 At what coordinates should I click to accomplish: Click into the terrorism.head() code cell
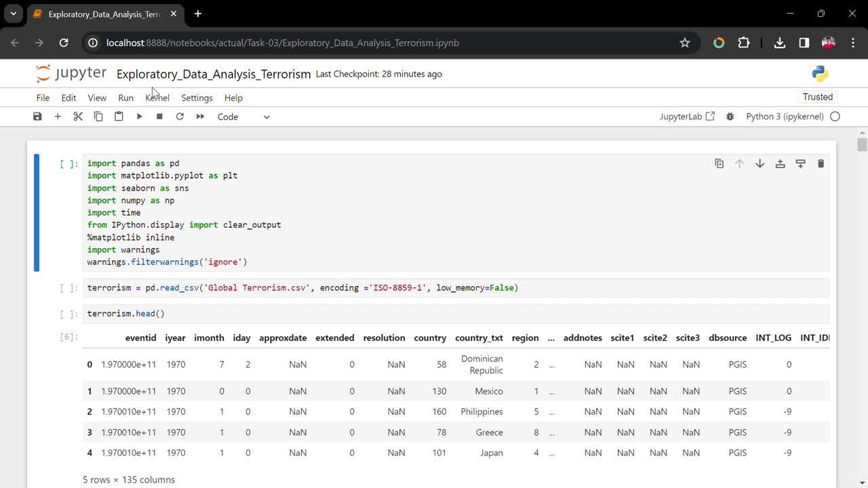pyautogui.click(x=456, y=314)
